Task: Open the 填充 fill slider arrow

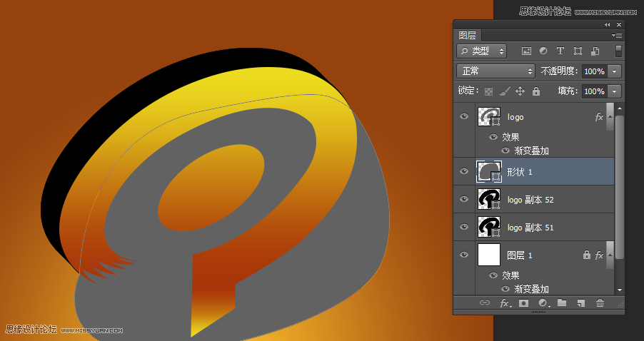Action: (x=615, y=91)
